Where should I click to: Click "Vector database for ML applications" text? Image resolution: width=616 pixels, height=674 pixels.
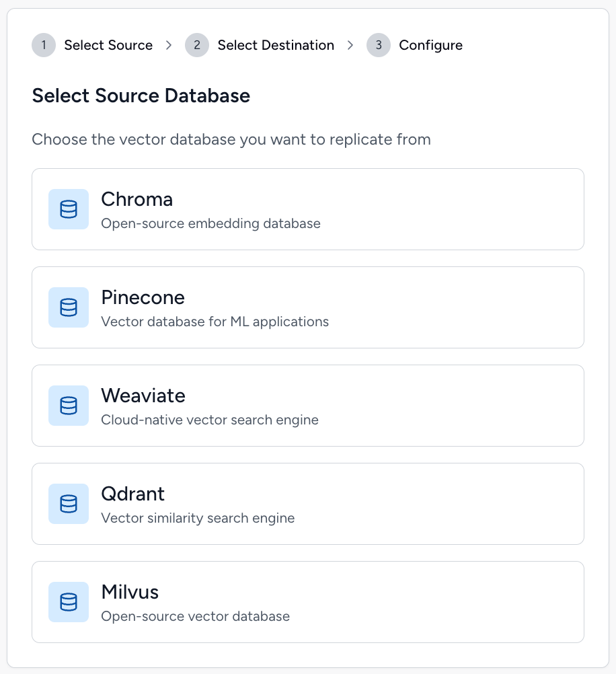pyautogui.click(x=215, y=322)
